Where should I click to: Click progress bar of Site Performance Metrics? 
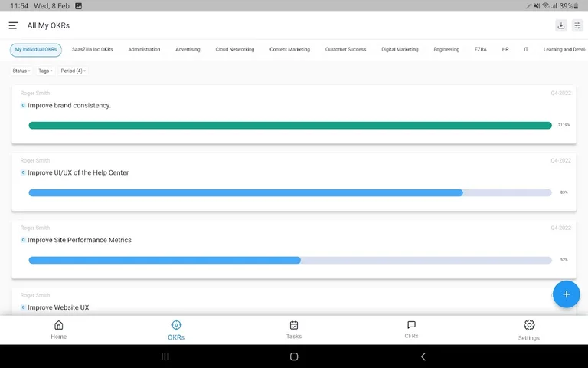(290, 260)
